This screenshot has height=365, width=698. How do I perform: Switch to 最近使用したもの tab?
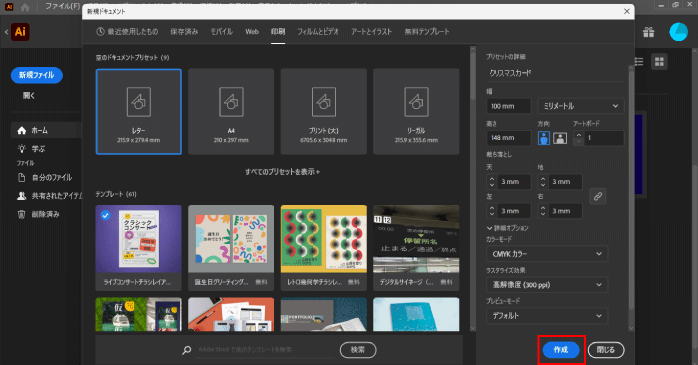(x=127, y=32)
